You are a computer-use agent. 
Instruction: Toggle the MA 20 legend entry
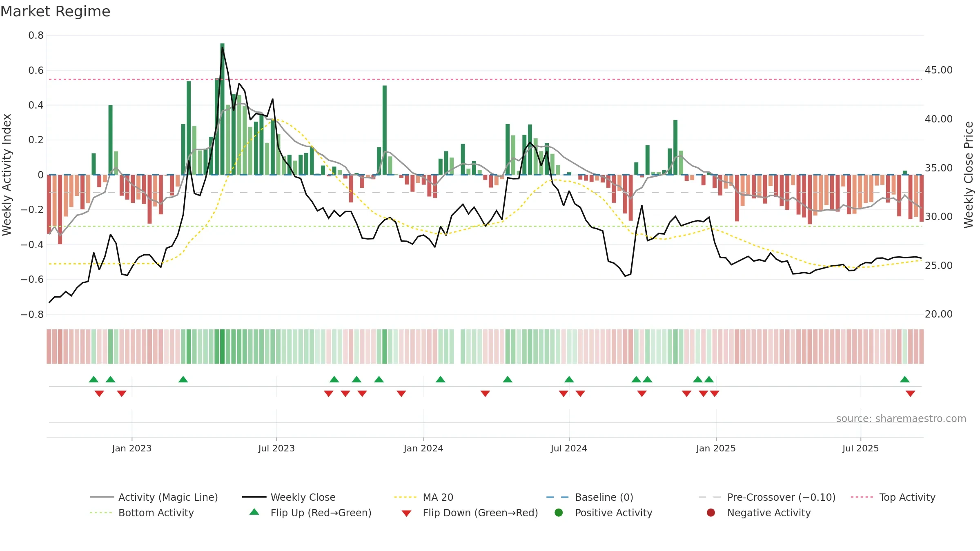pos(423,497)
